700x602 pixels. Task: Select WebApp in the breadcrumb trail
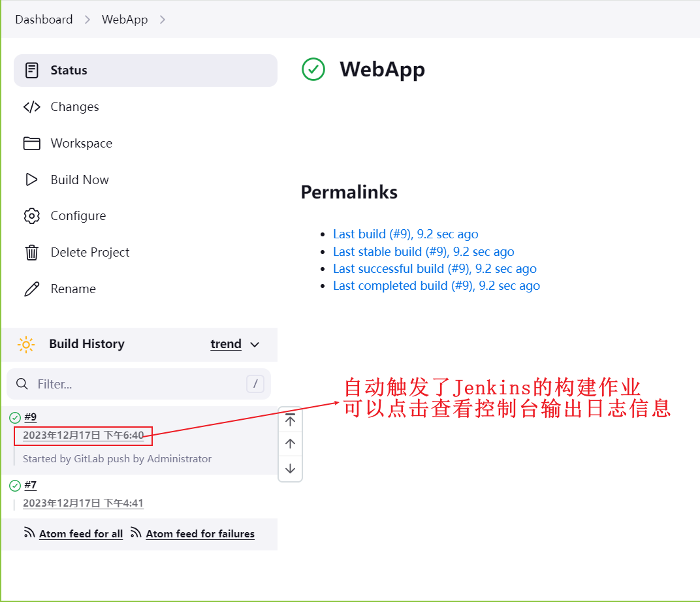[x=124, y=19]
